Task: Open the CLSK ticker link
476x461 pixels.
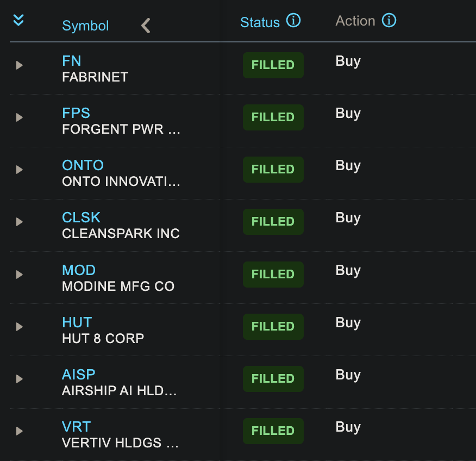Action: point(81,217)
